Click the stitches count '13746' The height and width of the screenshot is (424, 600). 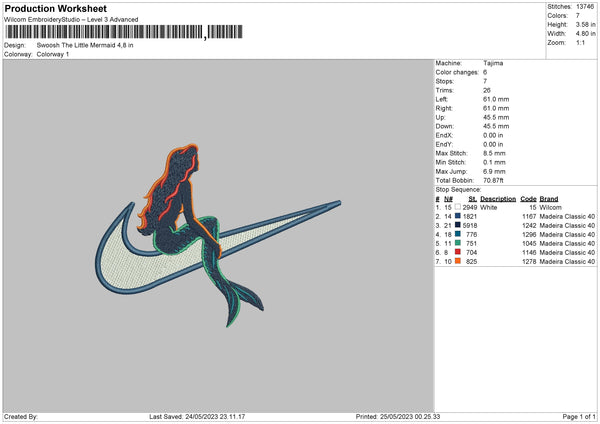click(585, 7)
